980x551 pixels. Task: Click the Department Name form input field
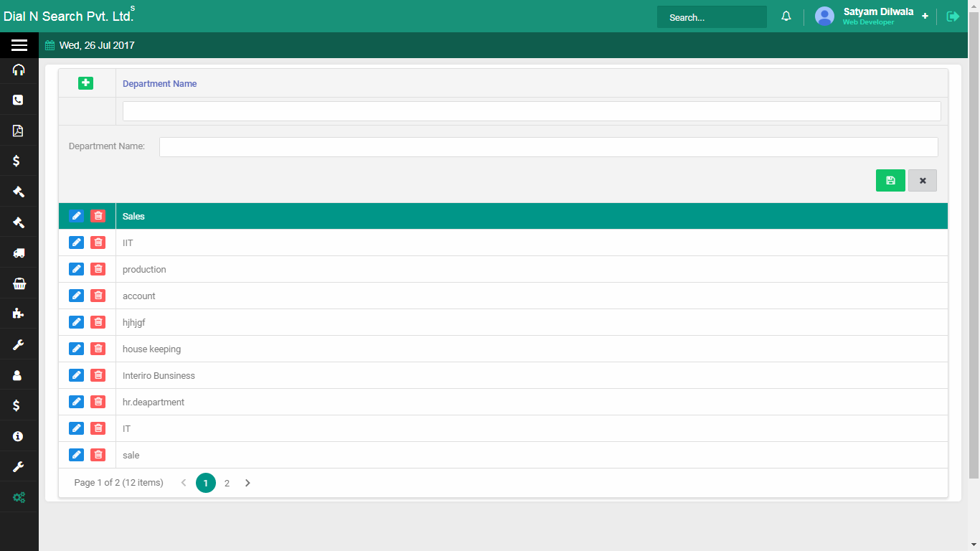tap(548, 147)
